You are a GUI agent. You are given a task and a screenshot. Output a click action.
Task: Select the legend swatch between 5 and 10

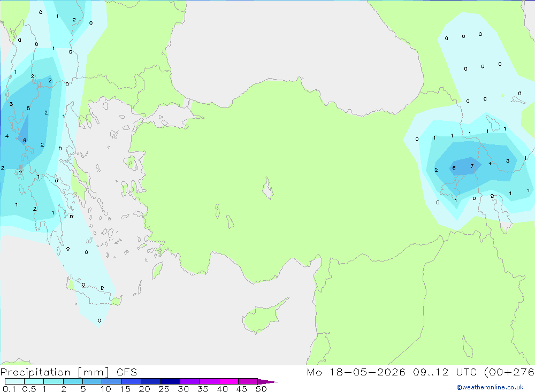click(93, 381)
